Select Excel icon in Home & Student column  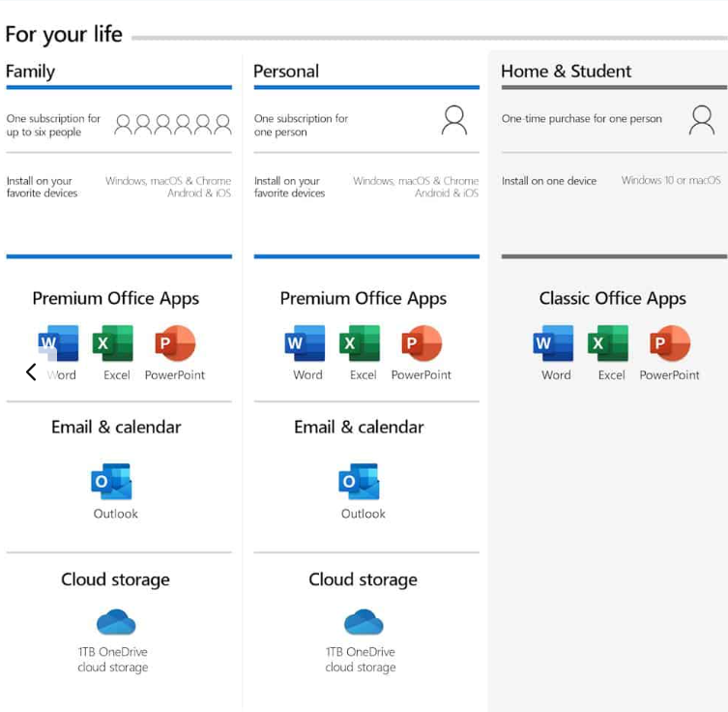(608, 343)
